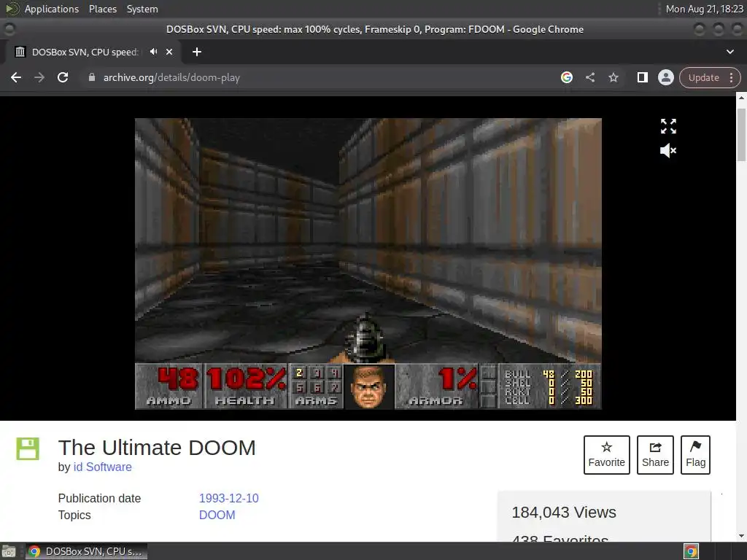Click the clock showing Mon Aug 21
The height and width of the screenshot is (560, 747).
tap(704, 9)
